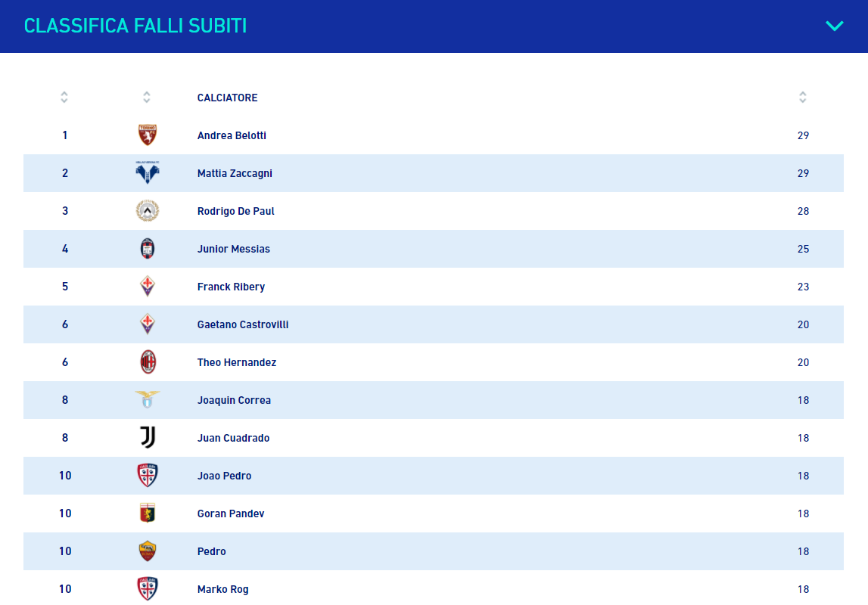
Task: Sort table by the ranking position column
Action: 64,98
